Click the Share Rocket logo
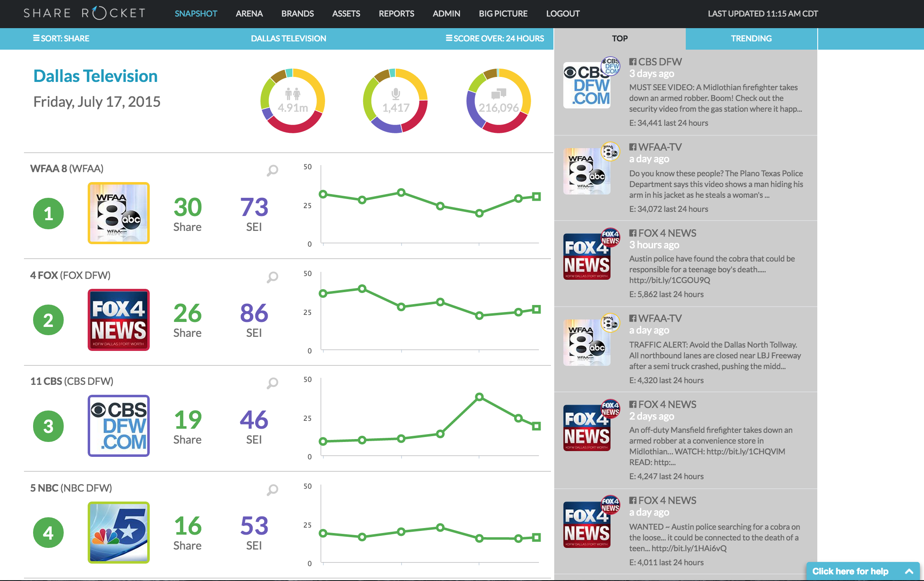The height and width of the screenshot is (581, 924). click(x=84, y=13)
